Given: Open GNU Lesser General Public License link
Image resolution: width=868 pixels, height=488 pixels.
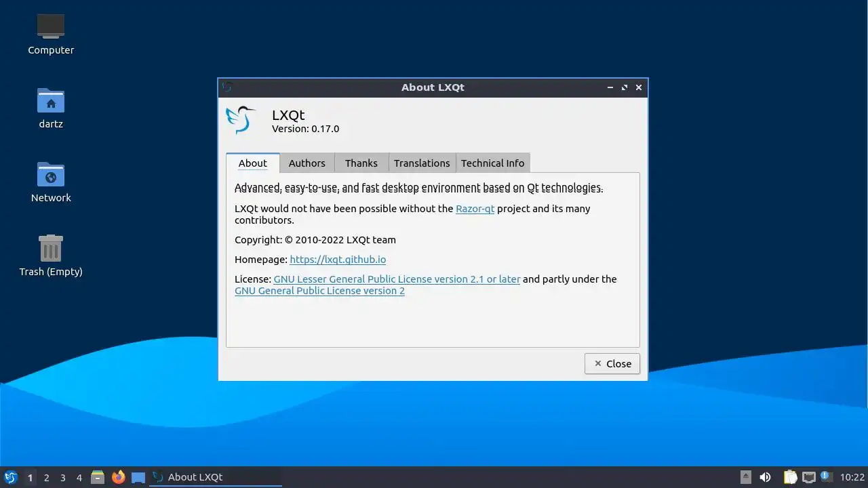Looking at the screenshot, I should (x=397, y=279).
